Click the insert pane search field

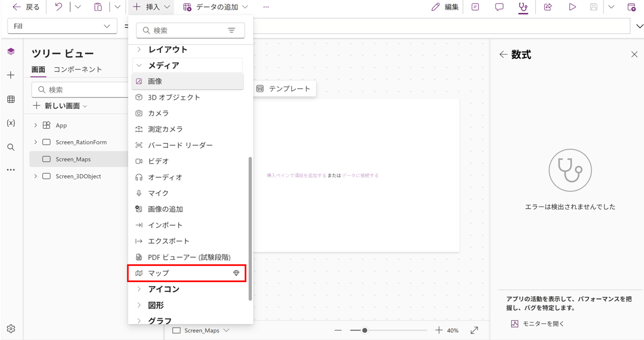pos(184,30)
